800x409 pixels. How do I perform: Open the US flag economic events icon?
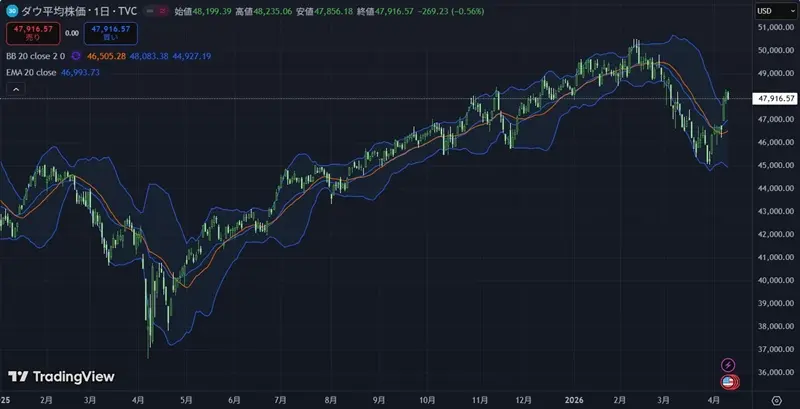(x=728, y=381)
